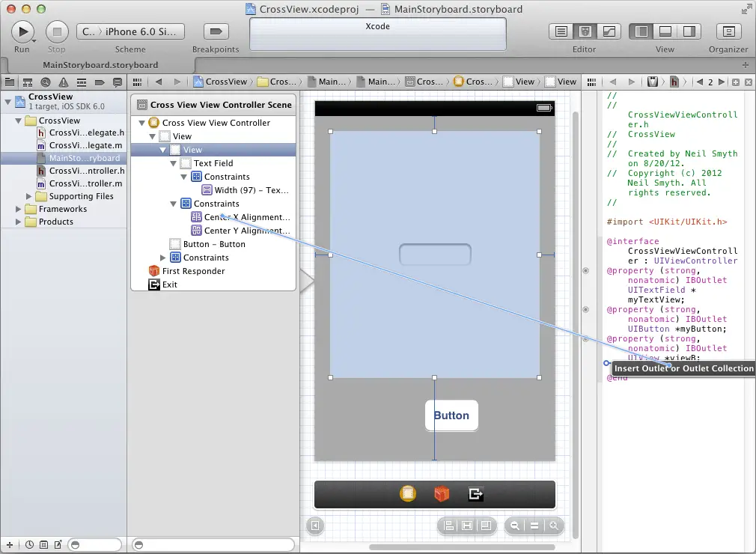This screenshot has width=756, height=554.
Task: Open the Organizer window
Action: point(728,31)
